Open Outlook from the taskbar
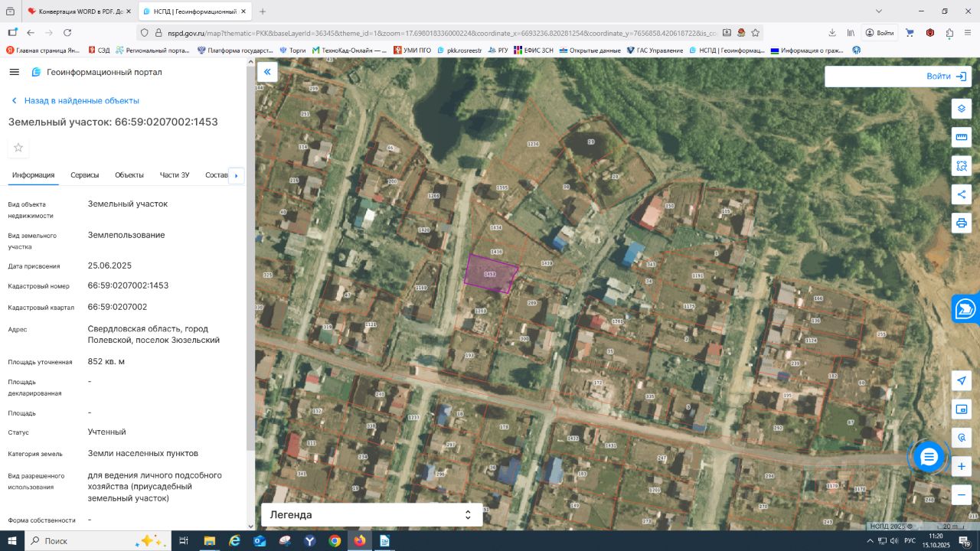Screen dimensions: 980x551 pos(260,541)
